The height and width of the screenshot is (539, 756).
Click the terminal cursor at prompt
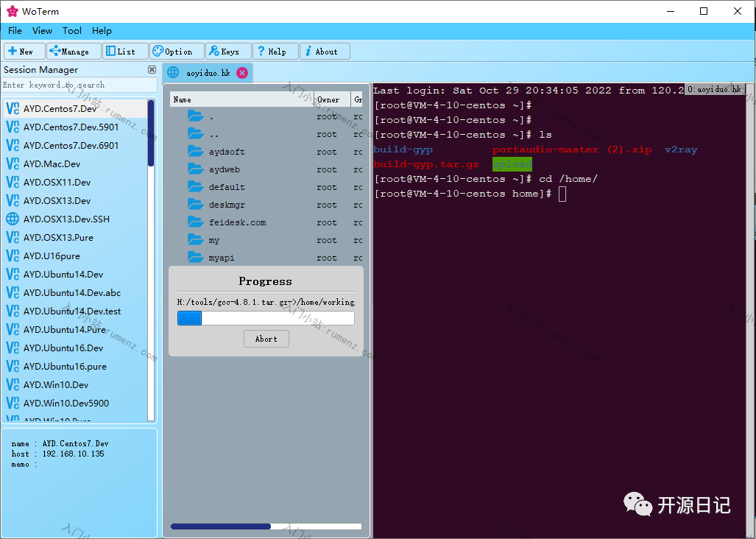[x=562, y=194]
